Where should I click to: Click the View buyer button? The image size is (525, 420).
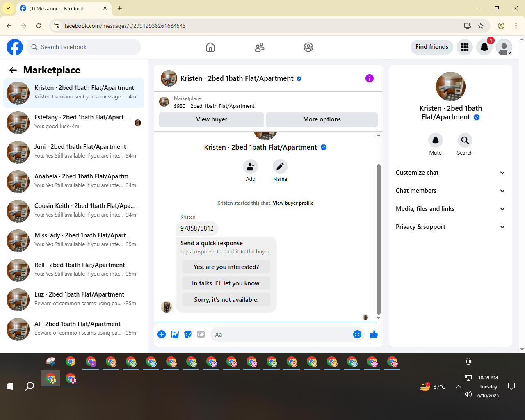tap(212, 119)
